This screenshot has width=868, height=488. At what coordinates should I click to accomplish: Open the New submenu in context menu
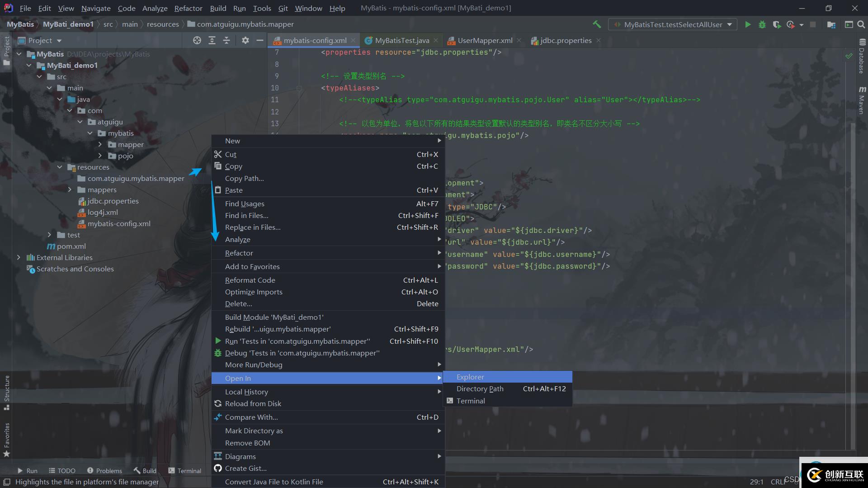(328, 141)
